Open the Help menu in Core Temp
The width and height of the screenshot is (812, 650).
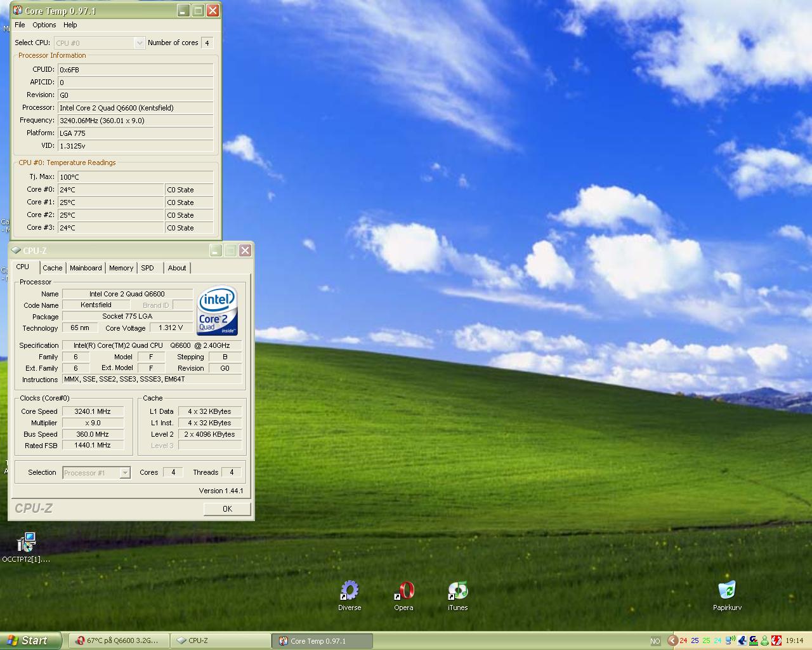(x=70, y=25)
